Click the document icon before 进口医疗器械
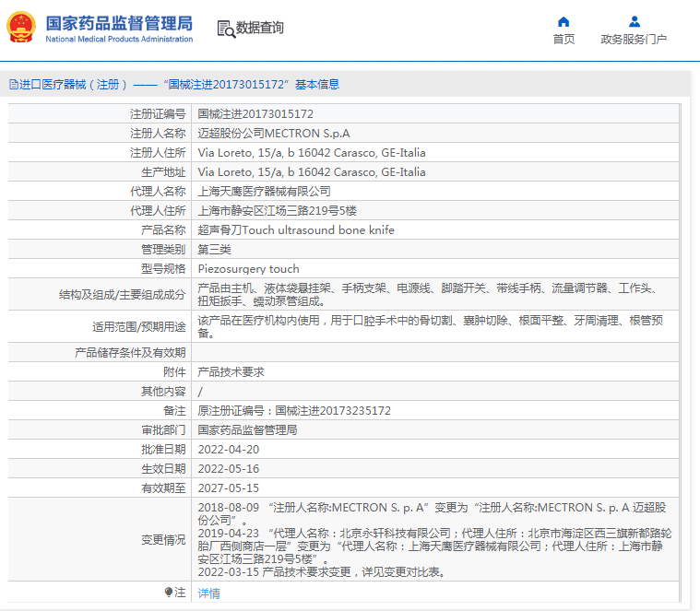700x611 pixels. tap(14, 84)
